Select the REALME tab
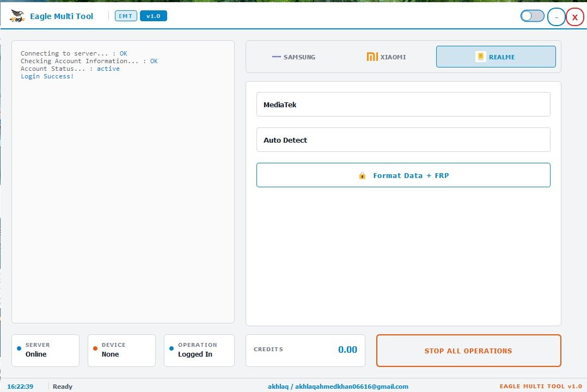 pos(496,57)
